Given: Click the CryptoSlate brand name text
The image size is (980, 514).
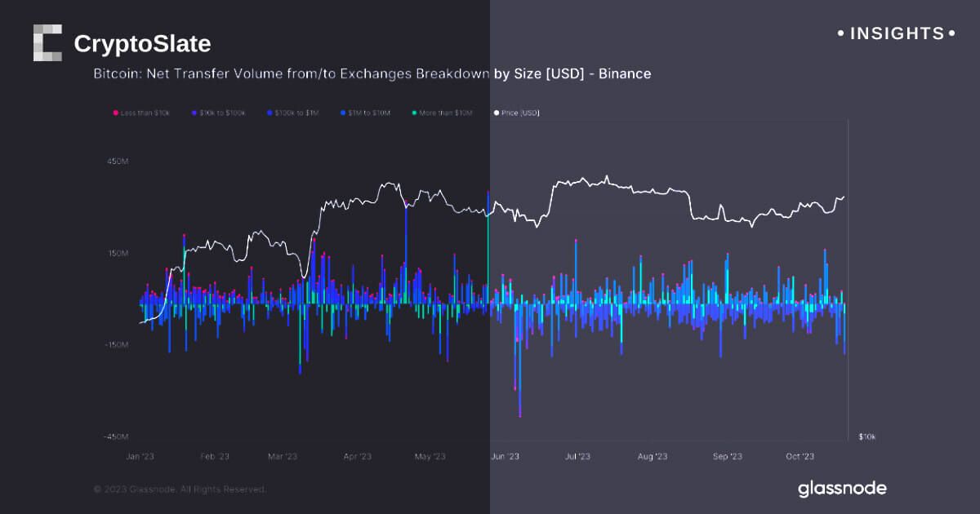Looking at the screenshot, I should pos(142,43).
